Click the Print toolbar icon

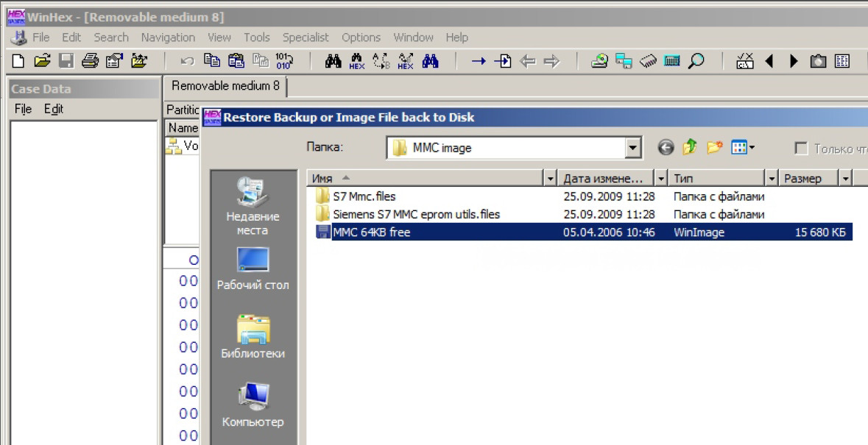pos(91,61)
